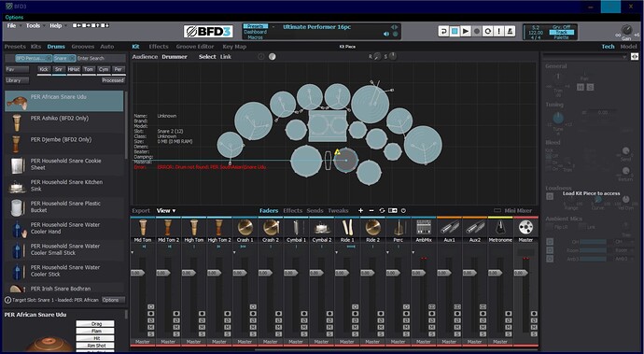Click the Stop transport button
Image resolution: width=644 pixels, height=354 pixels.
455,31
